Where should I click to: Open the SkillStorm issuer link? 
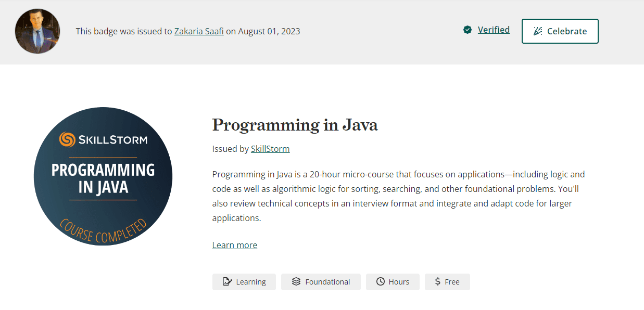(270, 149)
